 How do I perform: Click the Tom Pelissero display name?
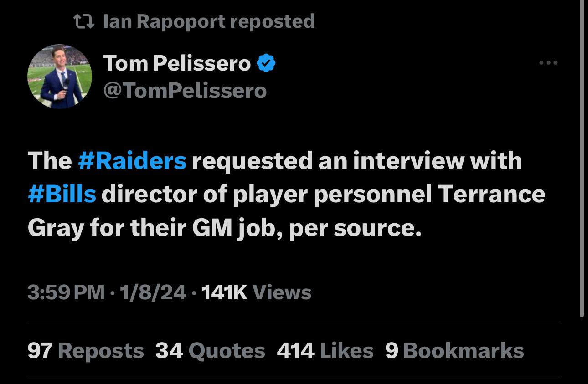tap(177, 63)
